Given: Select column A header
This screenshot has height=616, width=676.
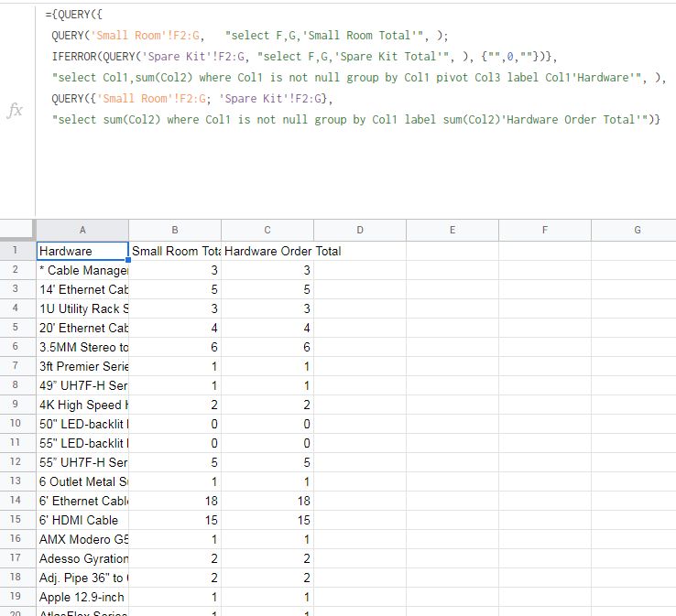Looking at the screenshot, I should coord(82,230).
